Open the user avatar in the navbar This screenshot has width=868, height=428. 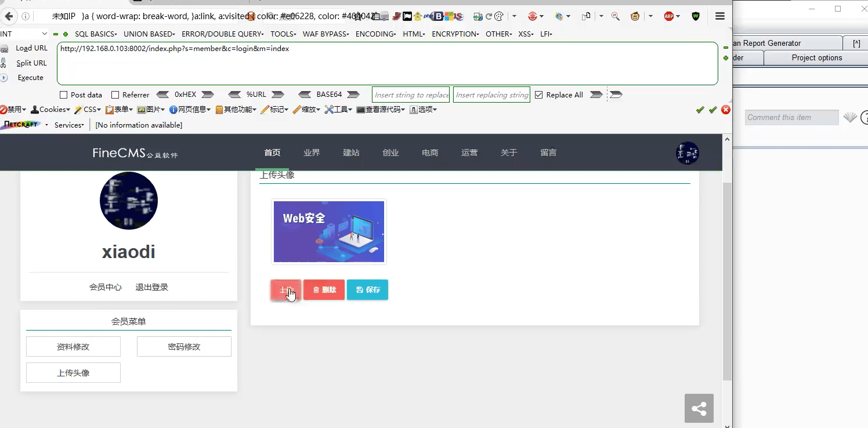pos(688,153)
